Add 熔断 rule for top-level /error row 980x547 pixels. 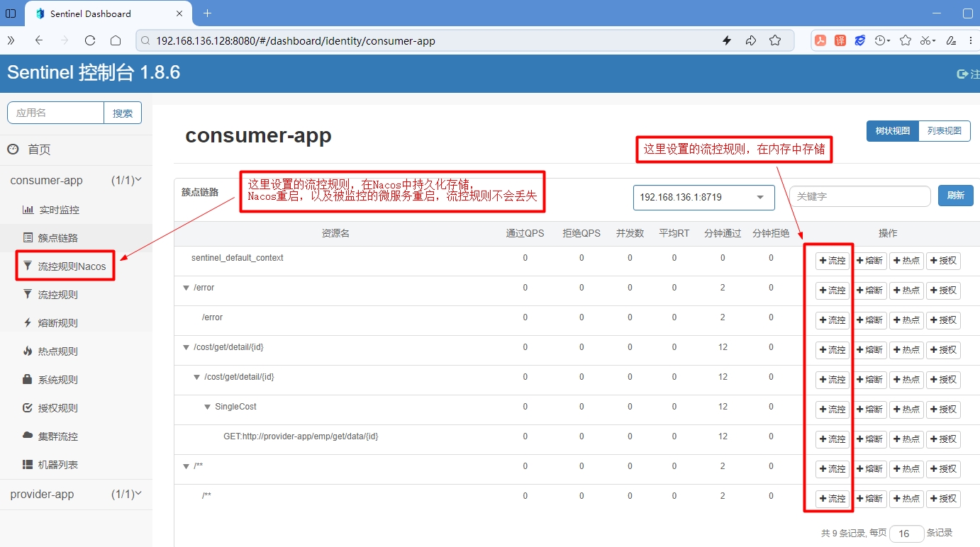pyautogui.click(x=869, y=291)
